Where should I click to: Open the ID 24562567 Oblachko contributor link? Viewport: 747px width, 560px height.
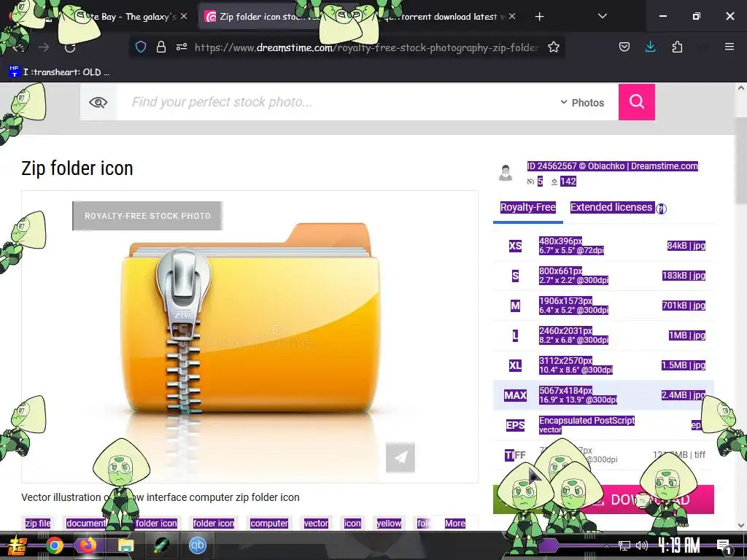612,166
